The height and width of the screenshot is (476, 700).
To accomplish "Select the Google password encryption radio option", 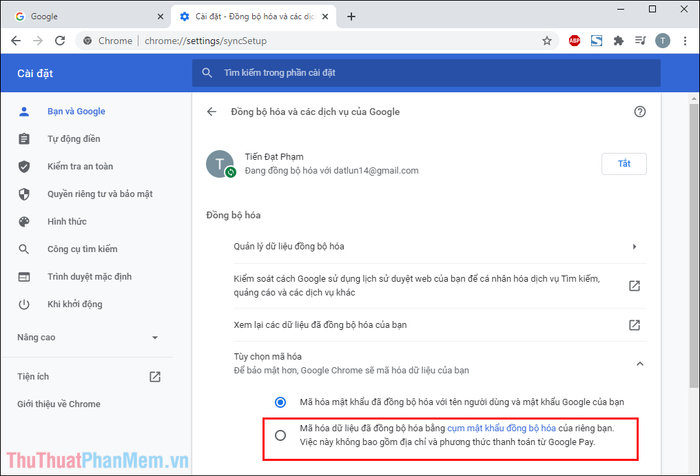I will (x=280, y=402).
